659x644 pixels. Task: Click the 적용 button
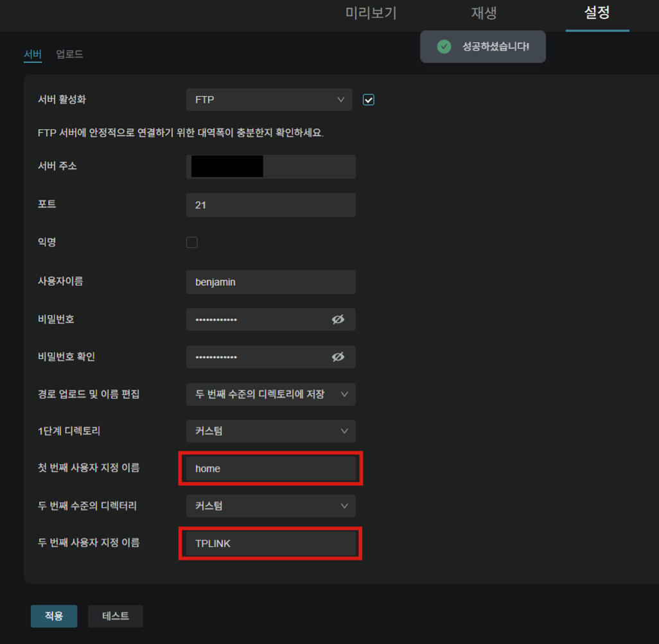click(54, 616)
